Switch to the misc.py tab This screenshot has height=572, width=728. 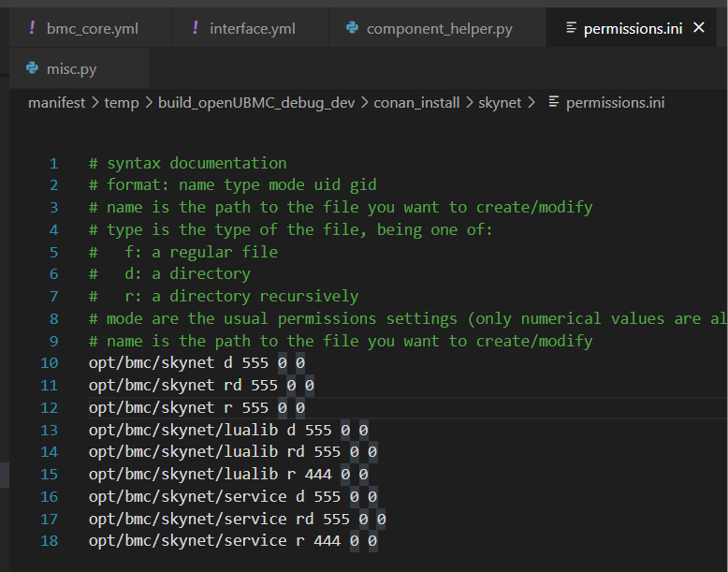click(x=71, y=69)
